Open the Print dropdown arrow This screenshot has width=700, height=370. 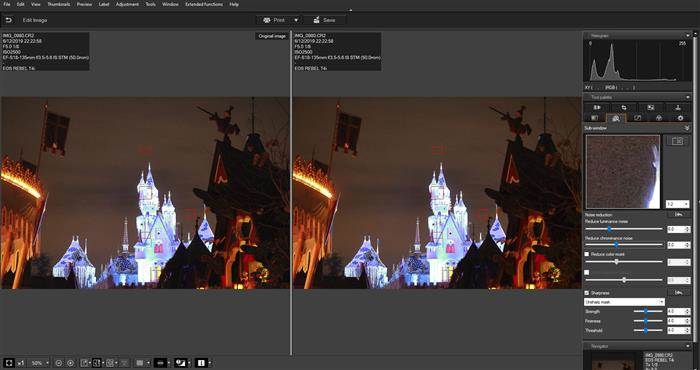(296, 20)
